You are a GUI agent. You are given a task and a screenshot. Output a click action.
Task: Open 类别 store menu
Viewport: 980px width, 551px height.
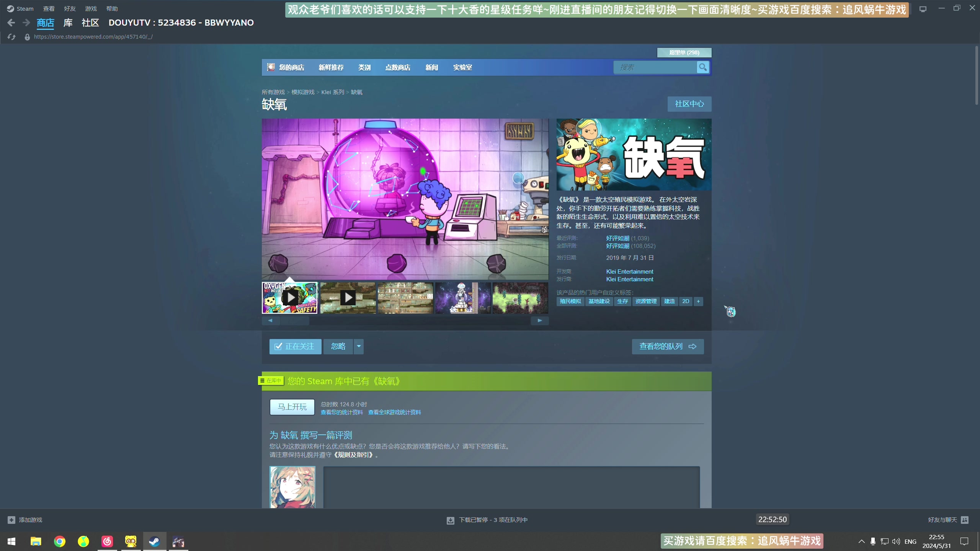pos(364,67)
